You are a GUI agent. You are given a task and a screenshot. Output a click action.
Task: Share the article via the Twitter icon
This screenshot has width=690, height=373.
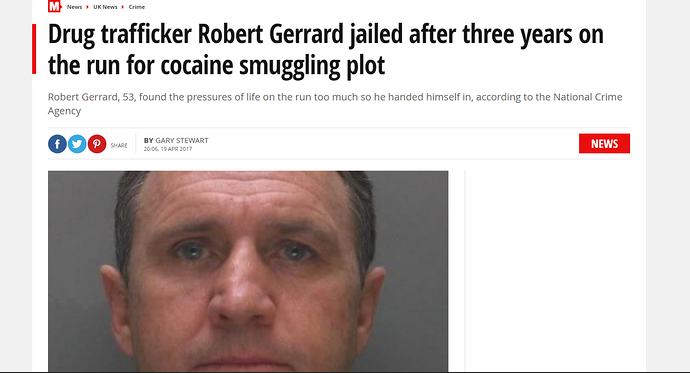coord(77,144)
